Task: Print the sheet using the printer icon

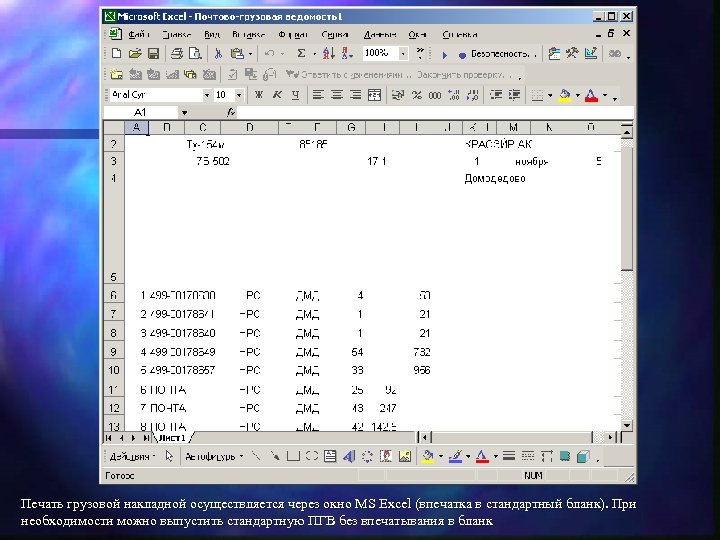Action: pyautogui.click(x=177, y=54)
